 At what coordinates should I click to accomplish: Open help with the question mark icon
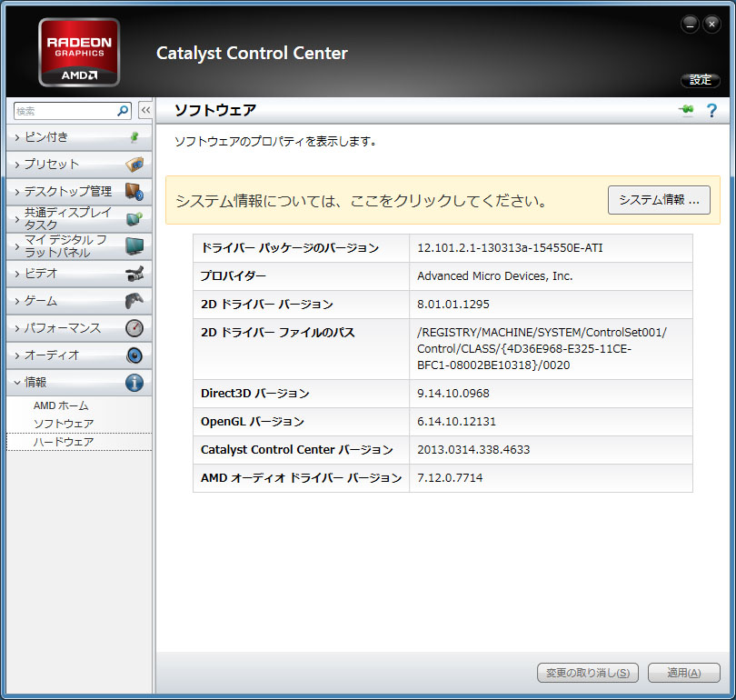click(711, 111)
